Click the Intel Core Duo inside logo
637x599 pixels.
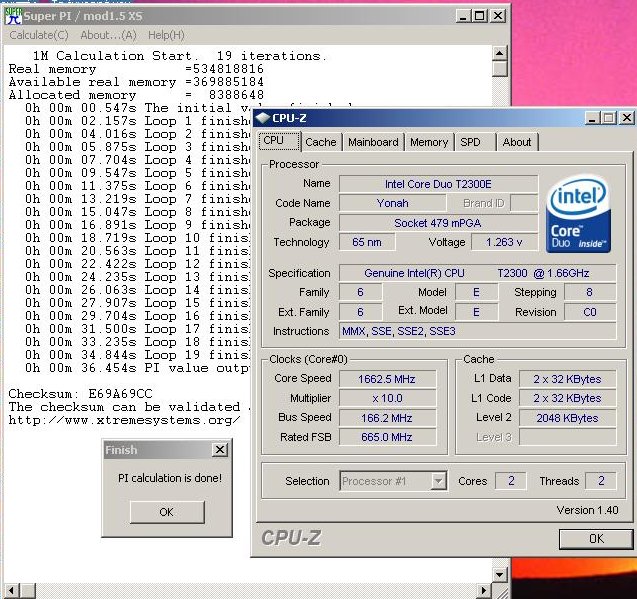point(578,214)
